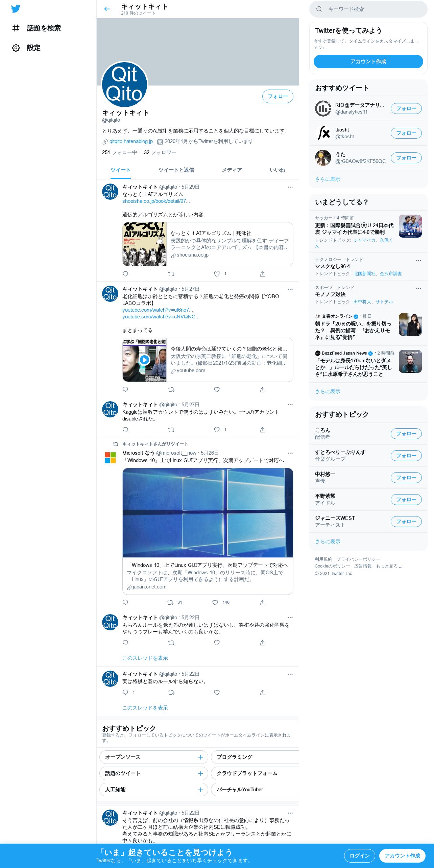Reply to the 老化細胞 tweet
Screen dimensions: 434x868
[x=125, y=389]
